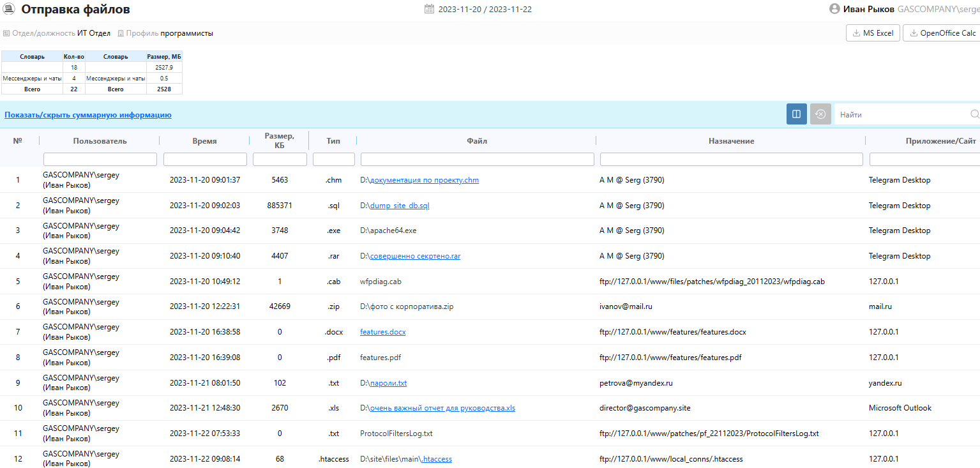Focus the Пользователь column filter field
Viewport: 980px width, 468px height.
tap(100, 159)
